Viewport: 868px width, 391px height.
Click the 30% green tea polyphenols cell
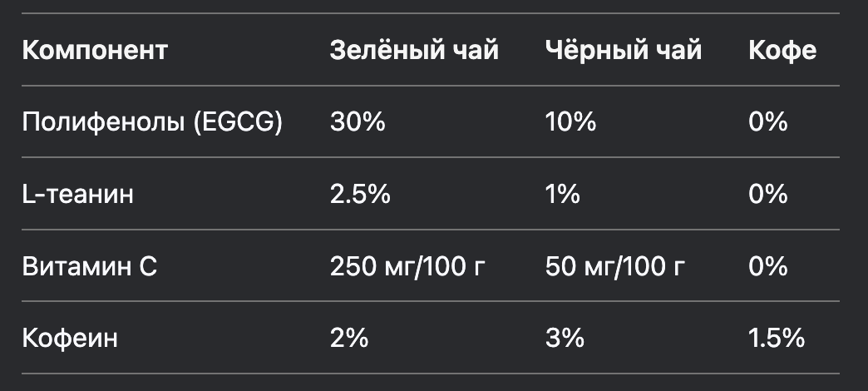[358, 121]
